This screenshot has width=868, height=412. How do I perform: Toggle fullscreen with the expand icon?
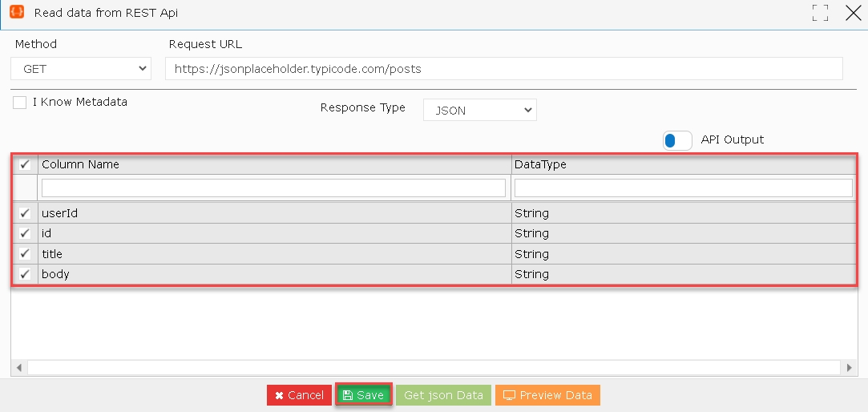tap(821, 13)
